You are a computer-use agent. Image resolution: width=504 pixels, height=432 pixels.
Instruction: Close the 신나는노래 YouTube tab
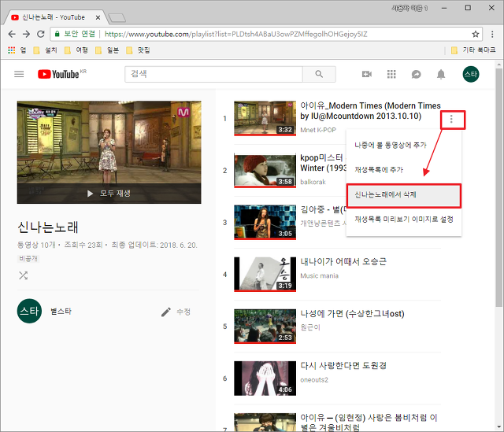pos(98,17)
